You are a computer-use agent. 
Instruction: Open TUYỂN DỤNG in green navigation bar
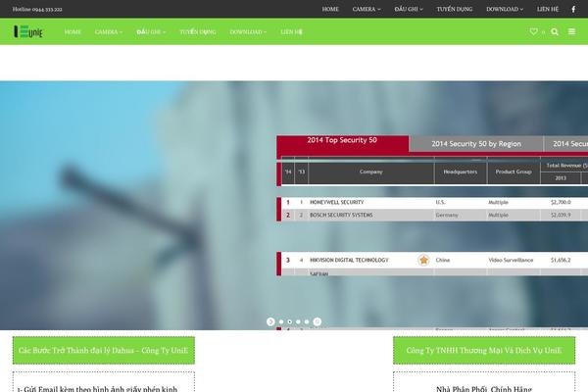(198, 32)
